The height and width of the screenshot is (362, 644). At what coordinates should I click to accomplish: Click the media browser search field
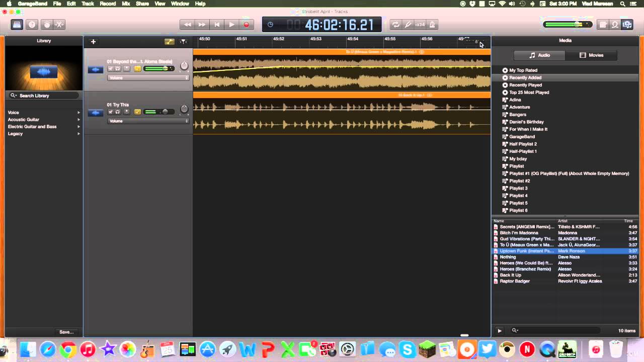point(554,331)
